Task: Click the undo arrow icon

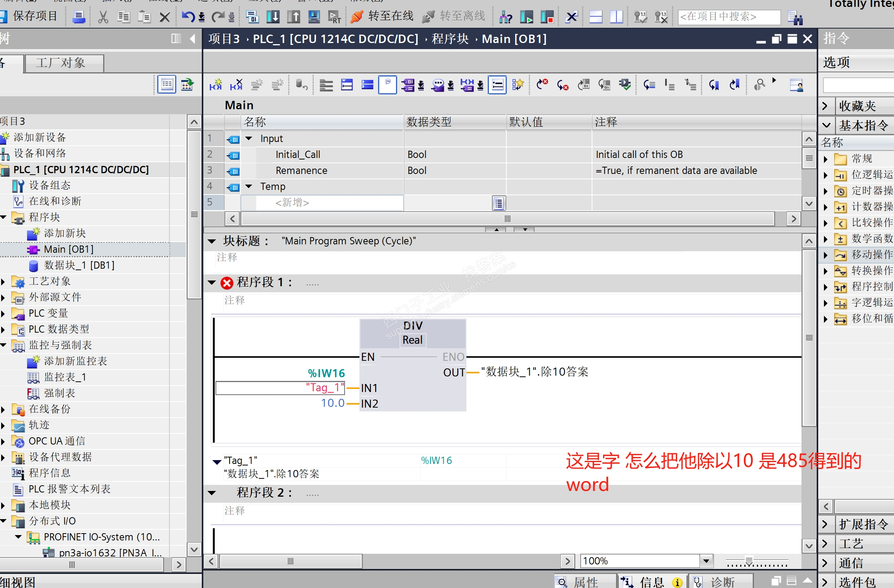Action: [x=188, y=16]
